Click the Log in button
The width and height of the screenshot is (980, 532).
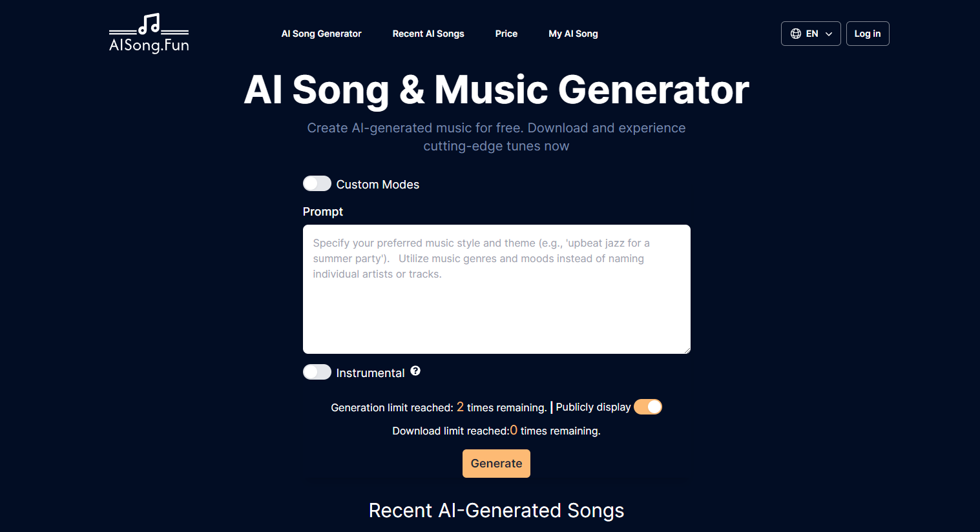[x=868, y=33]
